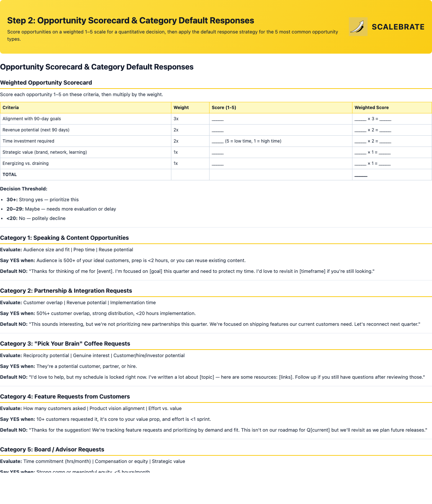Click the SCALEBRATE brand name text
The image size is (432, 504).
398,27
